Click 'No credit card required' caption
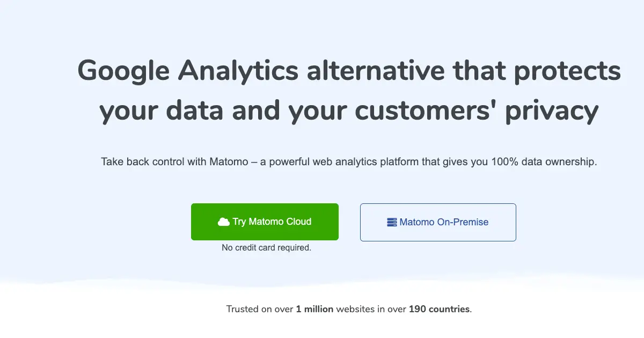 pos(267,247)
